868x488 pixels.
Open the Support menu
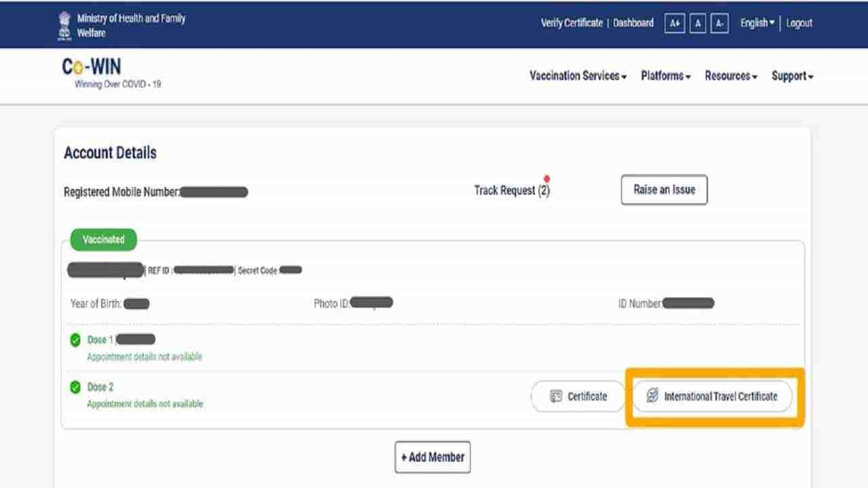pyautogui.click(x=792, y=76)
